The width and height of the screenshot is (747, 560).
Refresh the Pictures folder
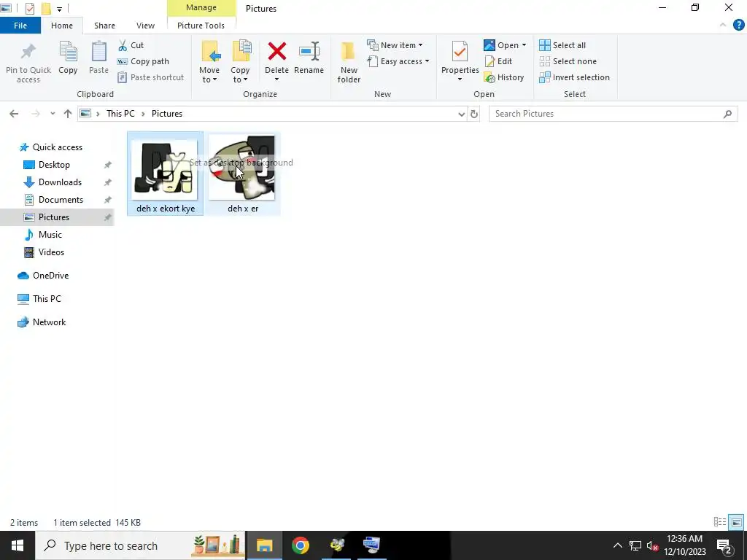coord(474,114)
